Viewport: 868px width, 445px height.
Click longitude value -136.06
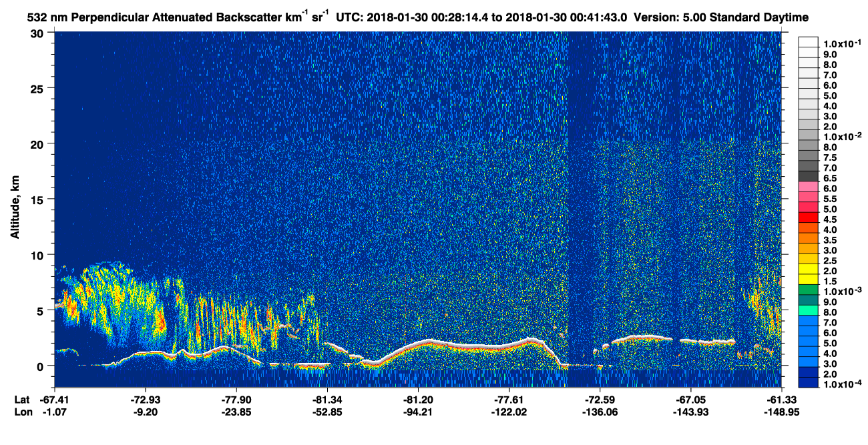[x=600, y=412]
